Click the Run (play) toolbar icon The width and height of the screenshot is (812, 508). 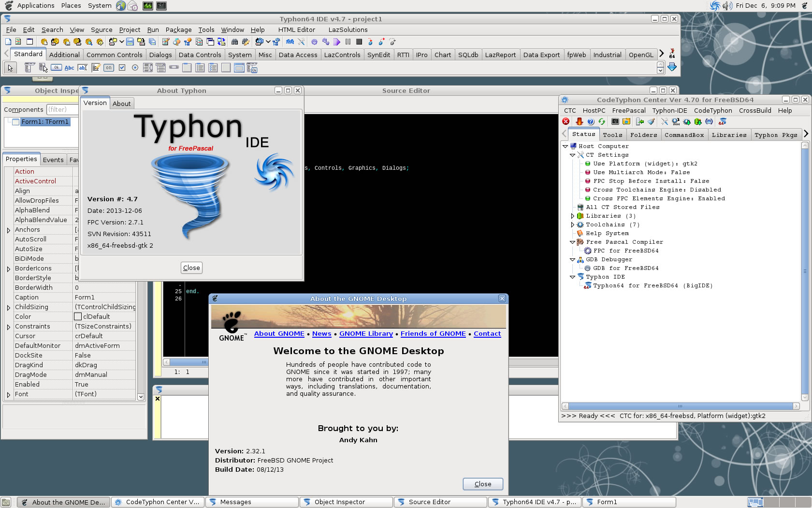[x=336, y=42]
